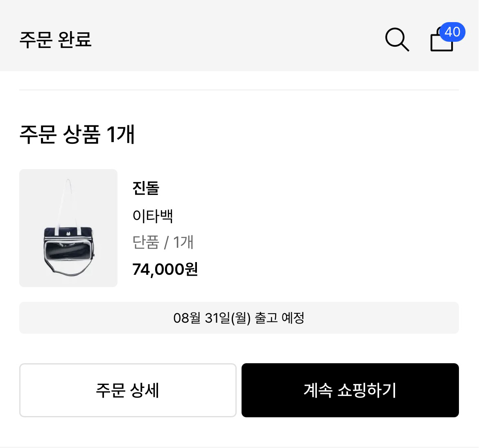Click the 1개 quantity next to 단품
479x448 pixels.
pos(183,242)
